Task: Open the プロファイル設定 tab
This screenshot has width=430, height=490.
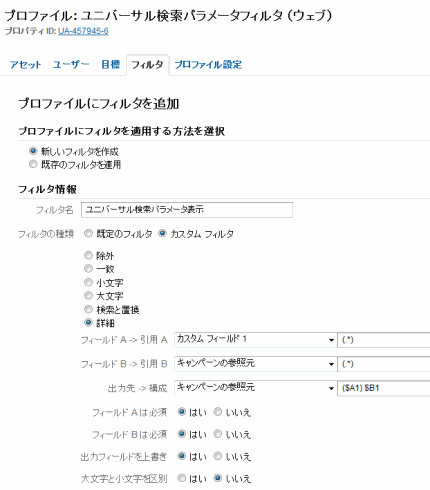Action: 208,65
